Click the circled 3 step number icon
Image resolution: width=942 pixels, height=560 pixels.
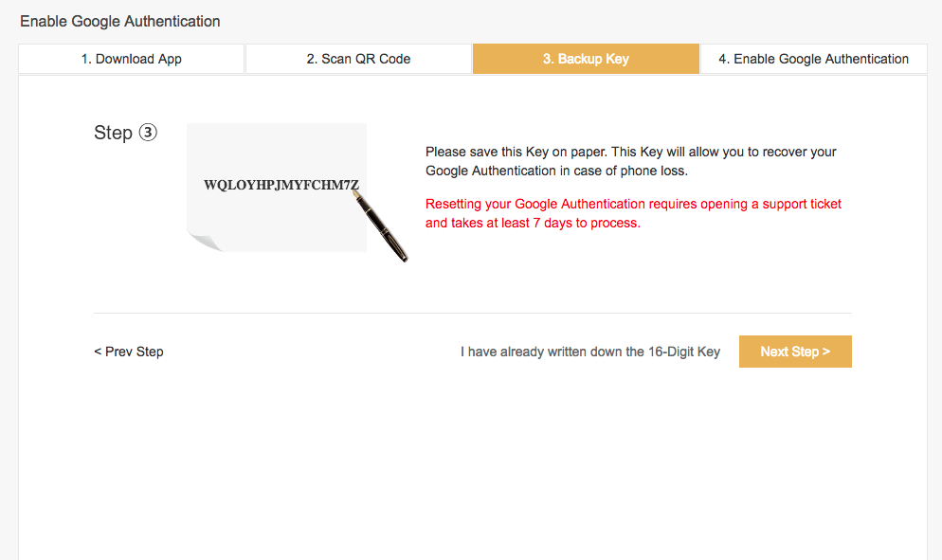(148, 133)
